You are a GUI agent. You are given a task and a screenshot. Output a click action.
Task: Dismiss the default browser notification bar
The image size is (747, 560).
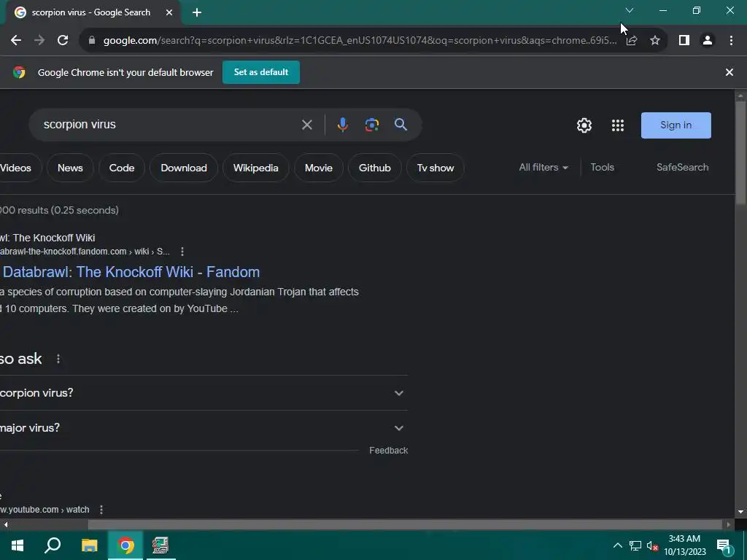729,72
